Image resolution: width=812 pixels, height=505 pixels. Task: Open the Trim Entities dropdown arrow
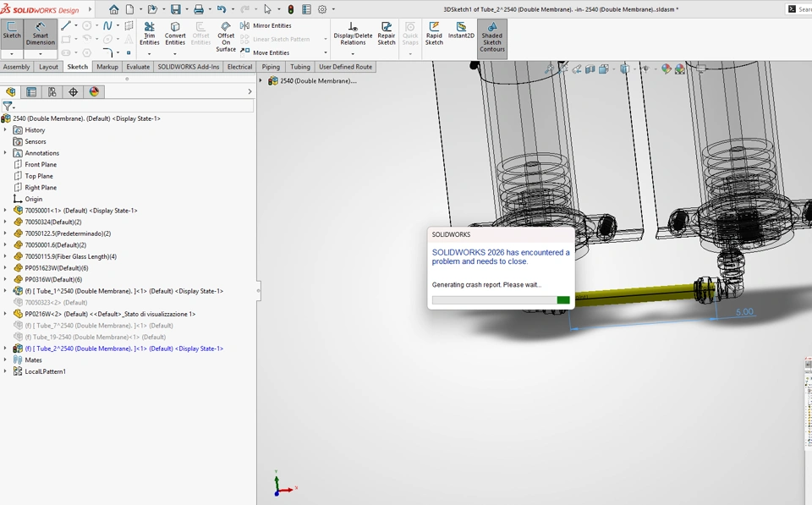pos(149,53)
